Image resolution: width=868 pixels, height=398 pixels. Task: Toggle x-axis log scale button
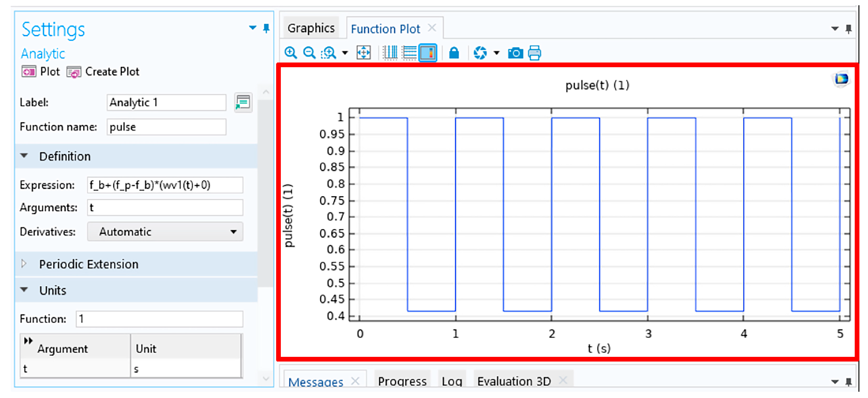[390, 53]
